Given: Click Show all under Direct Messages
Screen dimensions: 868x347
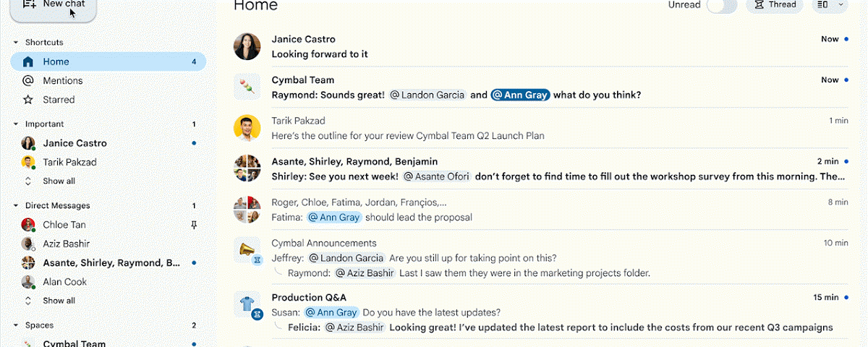Looking at the screenshot, I should click(59, 301).
